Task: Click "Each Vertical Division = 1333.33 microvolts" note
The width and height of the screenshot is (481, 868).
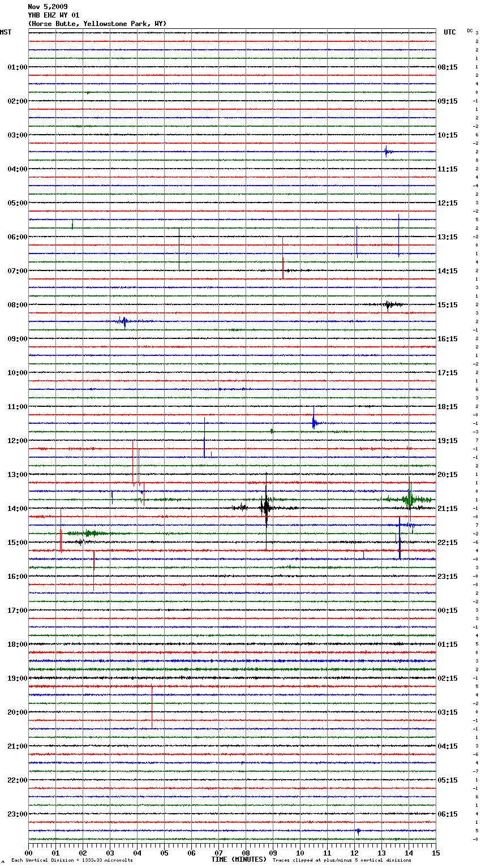Action: coord(72,861)
